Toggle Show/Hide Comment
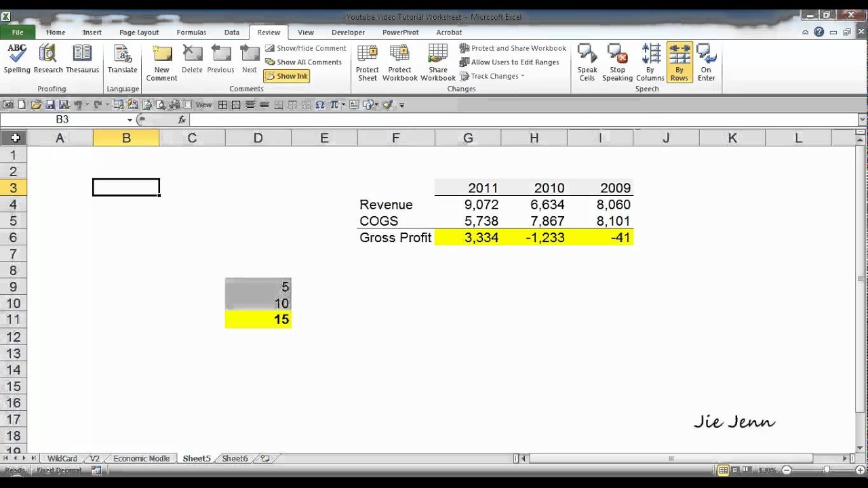 coord(306,48)
